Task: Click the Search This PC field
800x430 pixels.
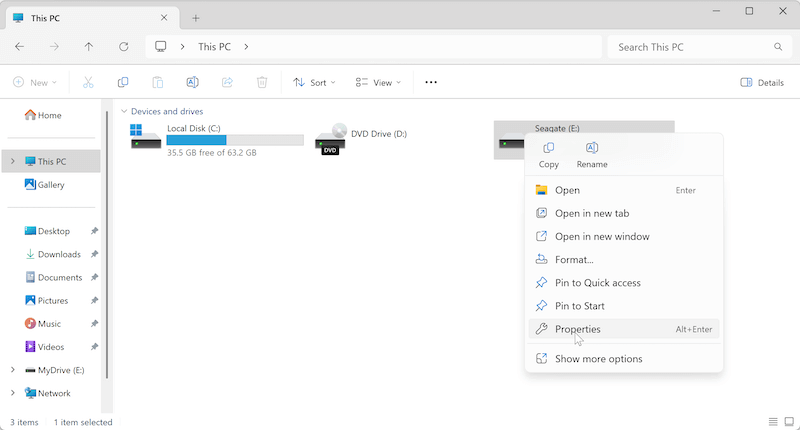Action: [699, 47]
